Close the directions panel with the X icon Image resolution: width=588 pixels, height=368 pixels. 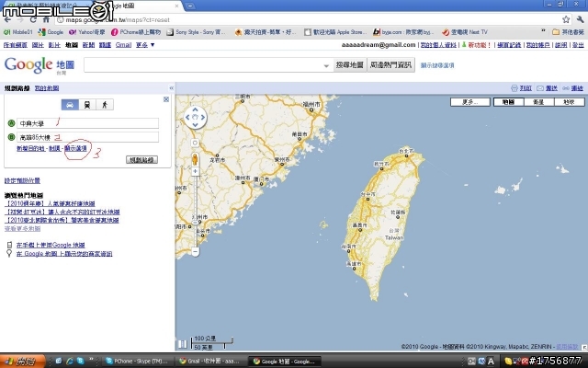(x=166, y=99)
